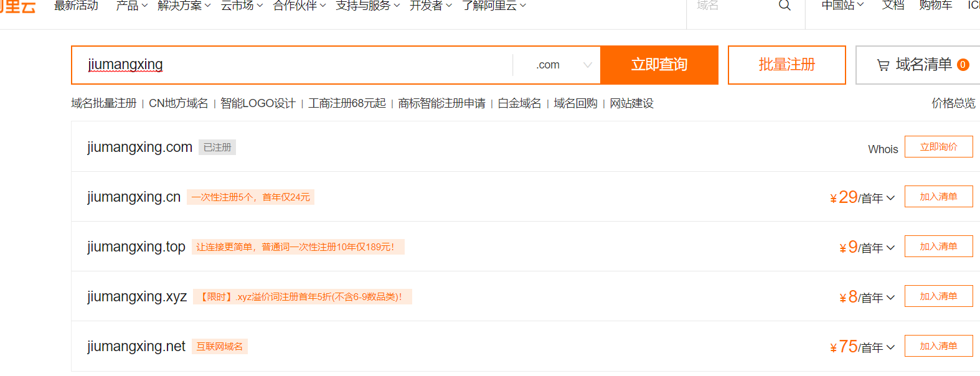The width and height of the screenshot is (980, 376).
Task: Click the shopping cart icon beside 域名清单
Action: tap(883, 65)
